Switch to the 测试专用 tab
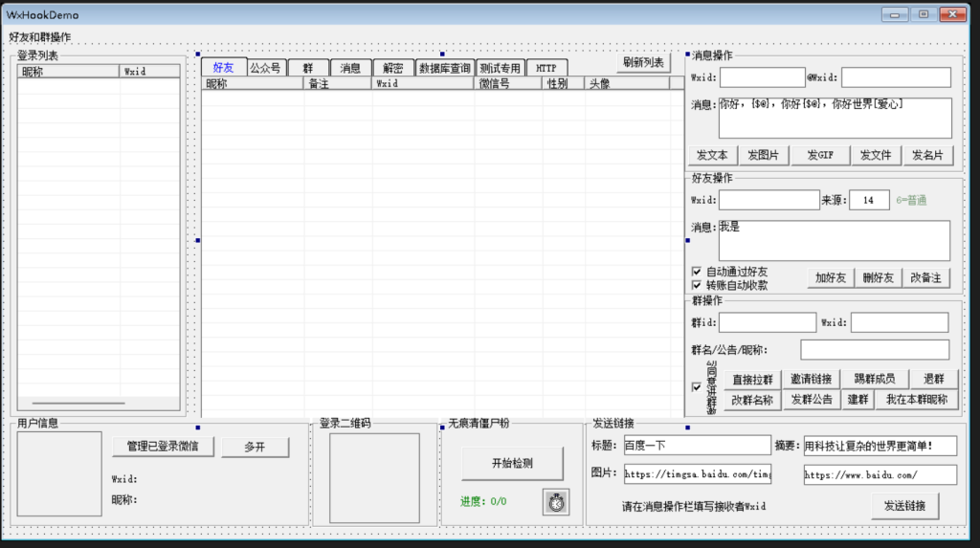The image size is (980, 548). pos(500,68)
